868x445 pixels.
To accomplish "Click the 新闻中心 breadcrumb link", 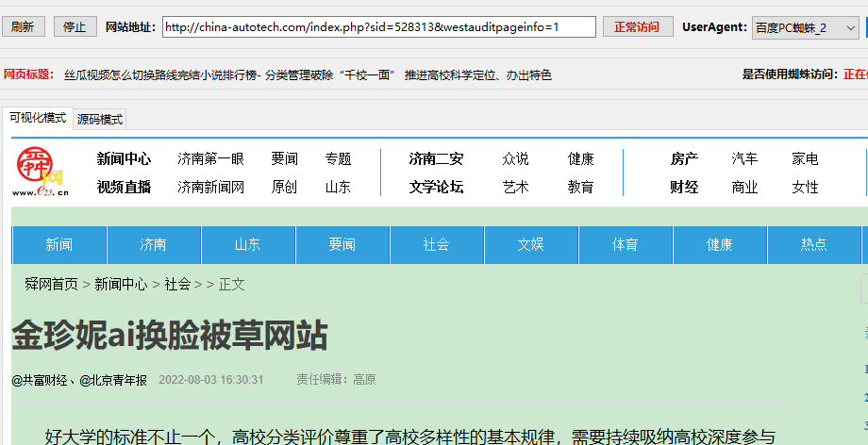I will [121, 285].
